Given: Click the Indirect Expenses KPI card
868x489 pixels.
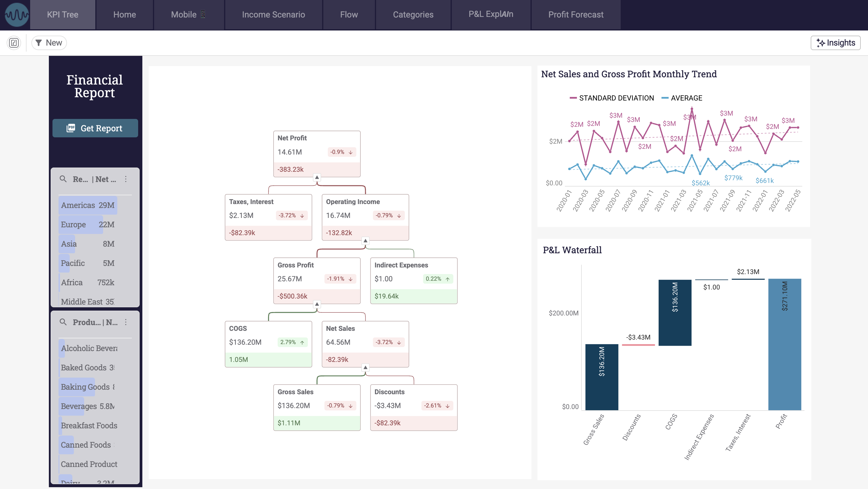Looking at the screenshot, I should pos(414,281).
